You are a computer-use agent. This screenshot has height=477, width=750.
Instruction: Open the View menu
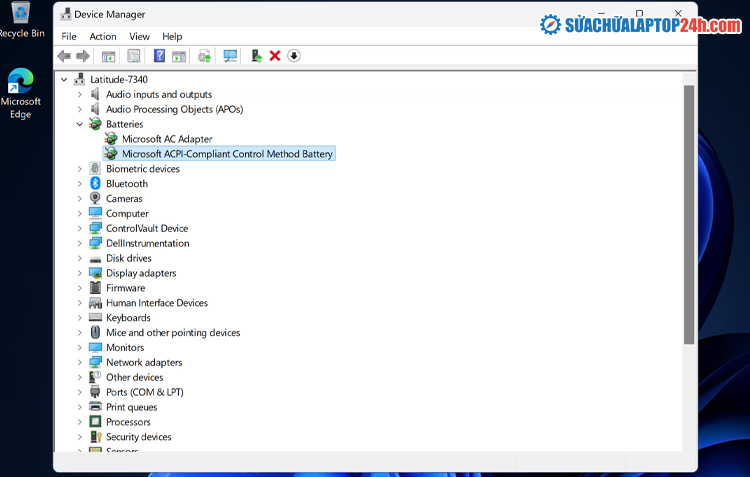[x=139, y=36]
